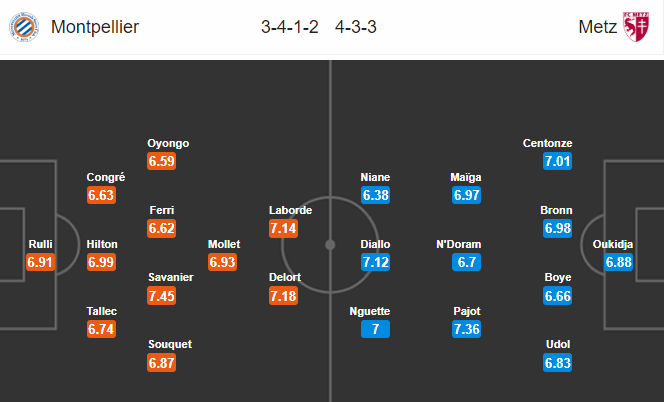Click the FC Metz club crest icon
This screenshot has height=402, width=664.
pyautogui.click(x=636, y=27)
